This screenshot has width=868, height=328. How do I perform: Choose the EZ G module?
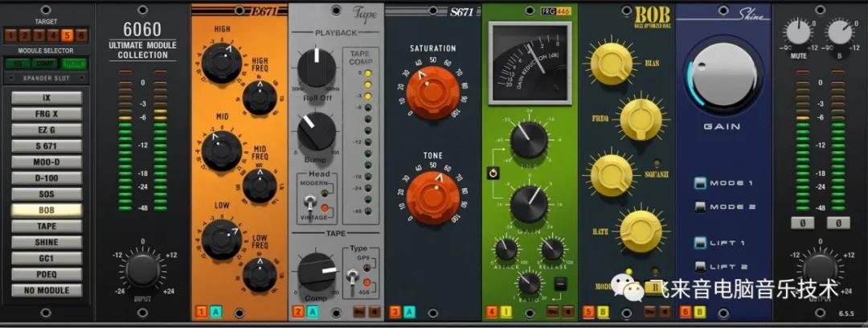click(x=47, y=130)
